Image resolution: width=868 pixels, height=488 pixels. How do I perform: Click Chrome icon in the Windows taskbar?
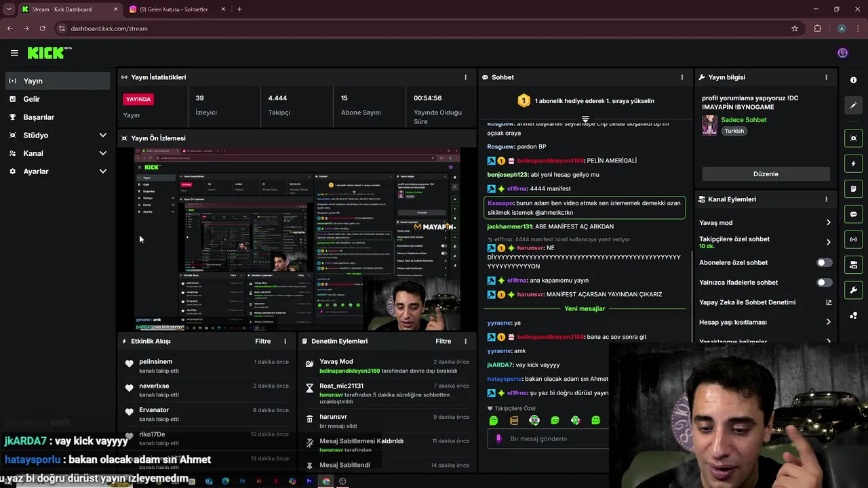(x=325, y=481)
